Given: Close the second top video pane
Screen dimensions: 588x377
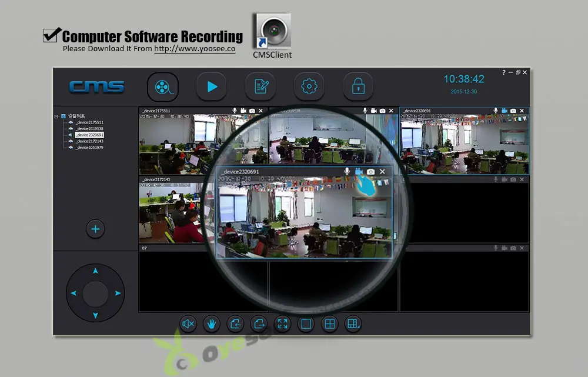Looking at the screenshot, I should 391,111.
